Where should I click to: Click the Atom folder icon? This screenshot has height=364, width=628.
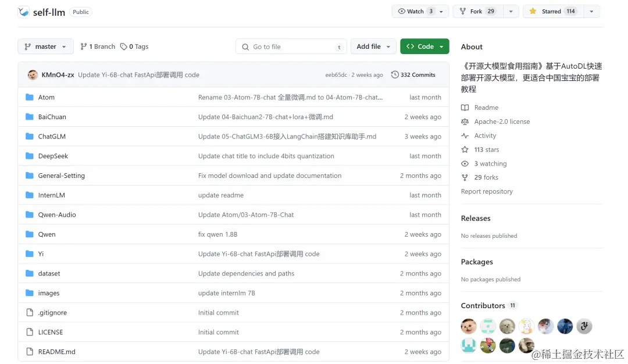29,97
